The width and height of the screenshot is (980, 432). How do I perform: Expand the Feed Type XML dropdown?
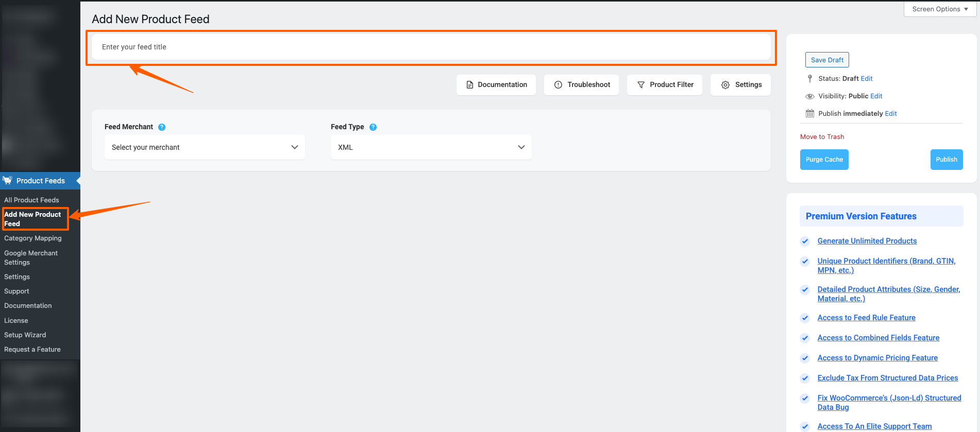tap(431, 147)
